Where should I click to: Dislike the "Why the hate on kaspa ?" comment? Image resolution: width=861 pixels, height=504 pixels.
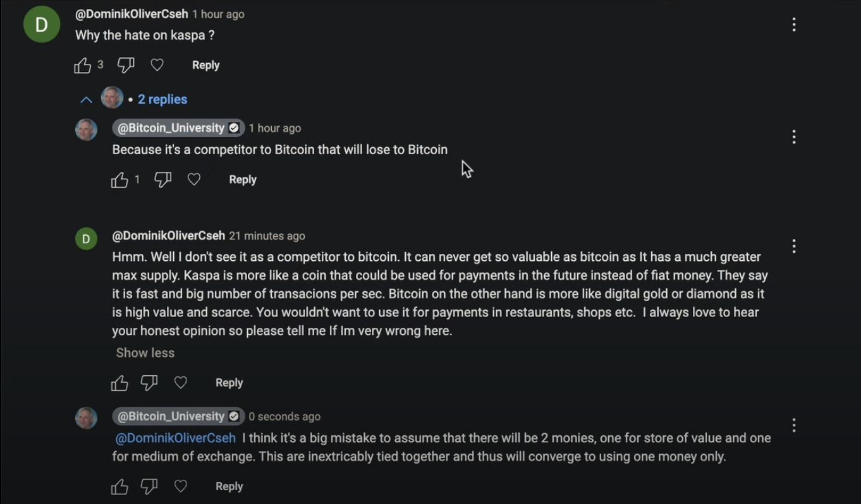(x=126, y=65)
